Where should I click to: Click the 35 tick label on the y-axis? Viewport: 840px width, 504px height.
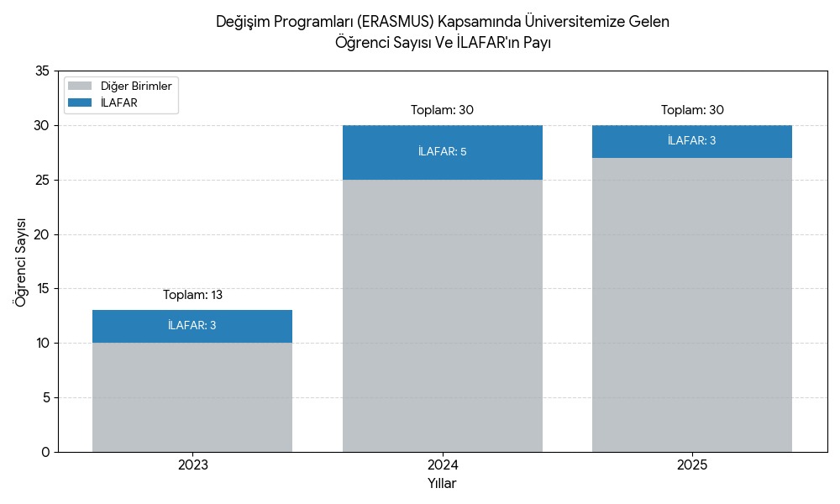point(42,71)
